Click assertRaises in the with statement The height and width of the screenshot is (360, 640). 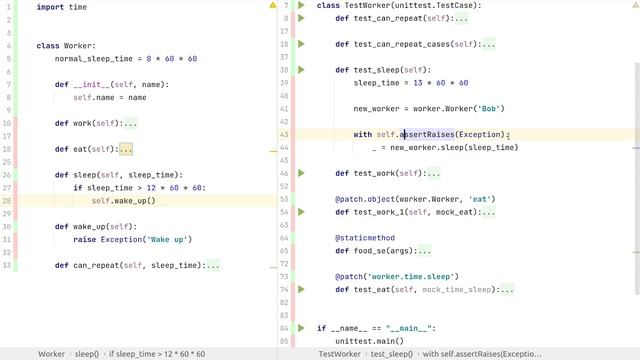[x=427, y=134]
